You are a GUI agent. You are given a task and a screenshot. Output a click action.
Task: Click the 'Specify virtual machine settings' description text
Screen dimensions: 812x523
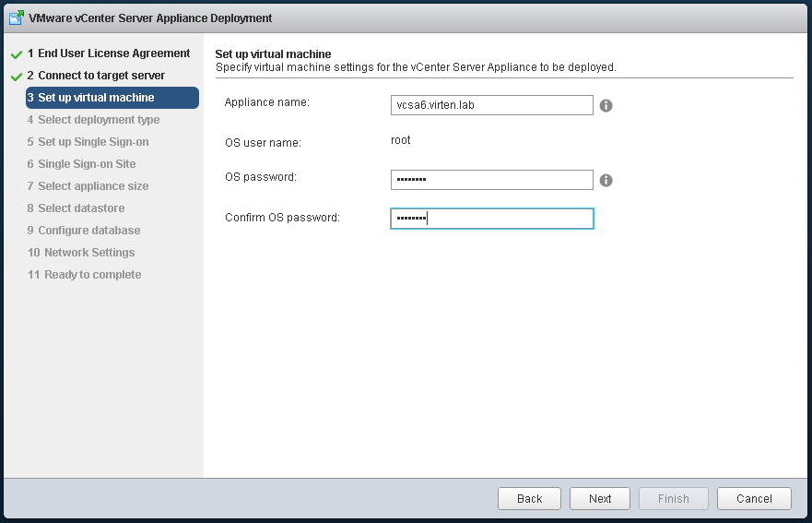point(416,67)
